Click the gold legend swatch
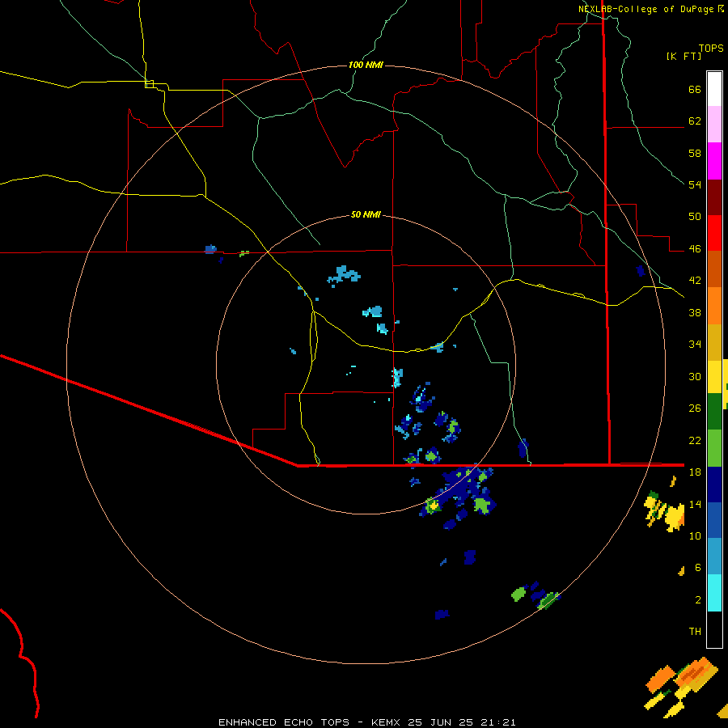 714,342
